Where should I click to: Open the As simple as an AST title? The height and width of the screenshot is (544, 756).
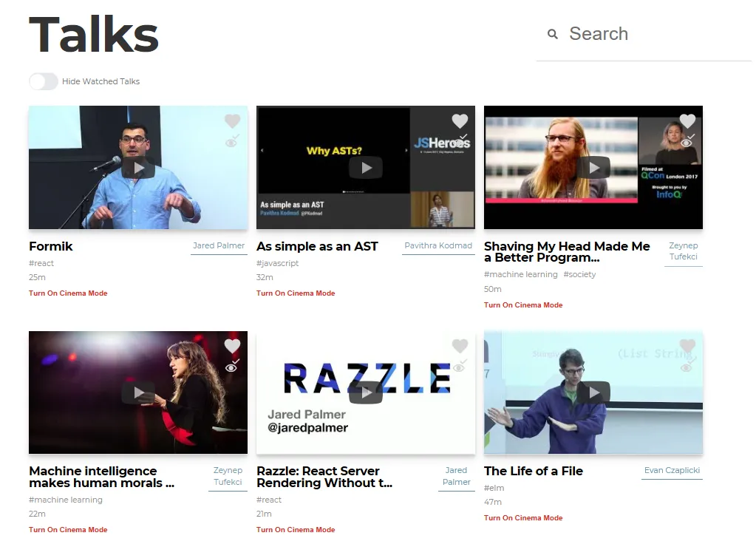[317, 246]
